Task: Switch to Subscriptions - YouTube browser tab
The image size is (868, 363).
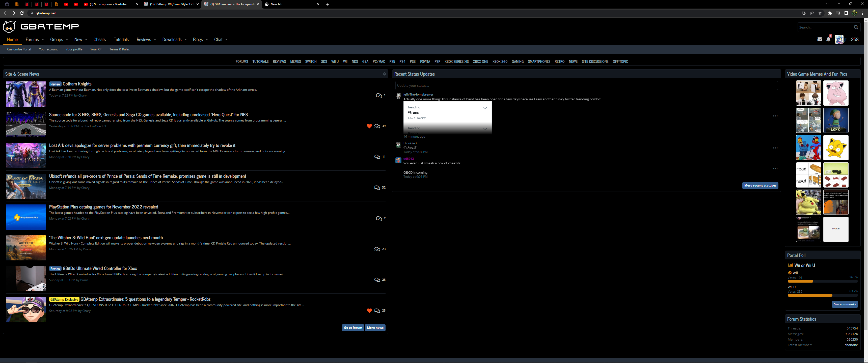Action: point(111,4)
